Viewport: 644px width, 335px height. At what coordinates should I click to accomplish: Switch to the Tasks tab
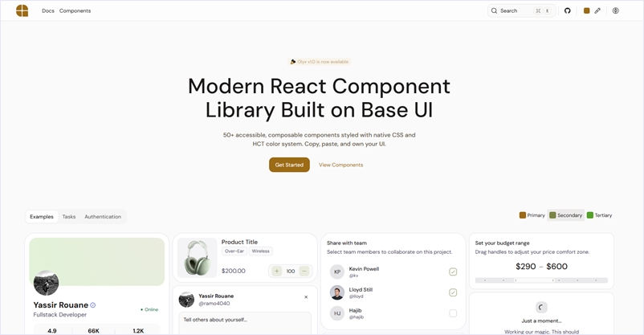click(69, 216)
